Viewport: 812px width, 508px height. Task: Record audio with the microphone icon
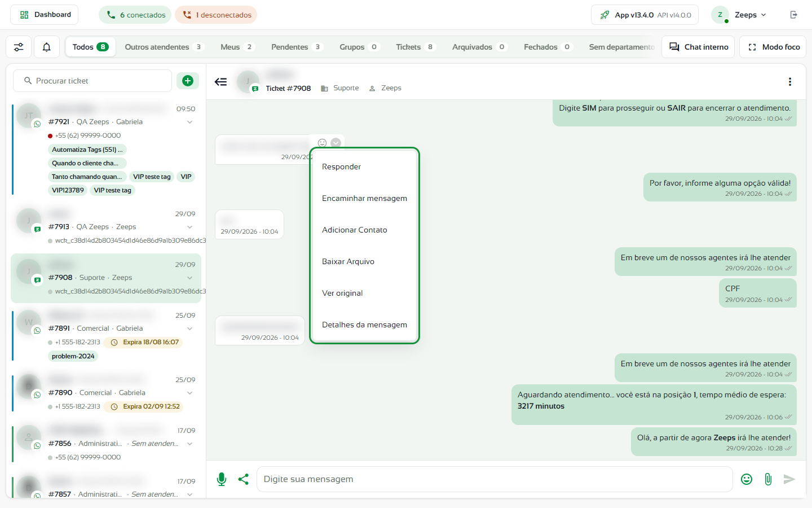click(x=222, y=479)
